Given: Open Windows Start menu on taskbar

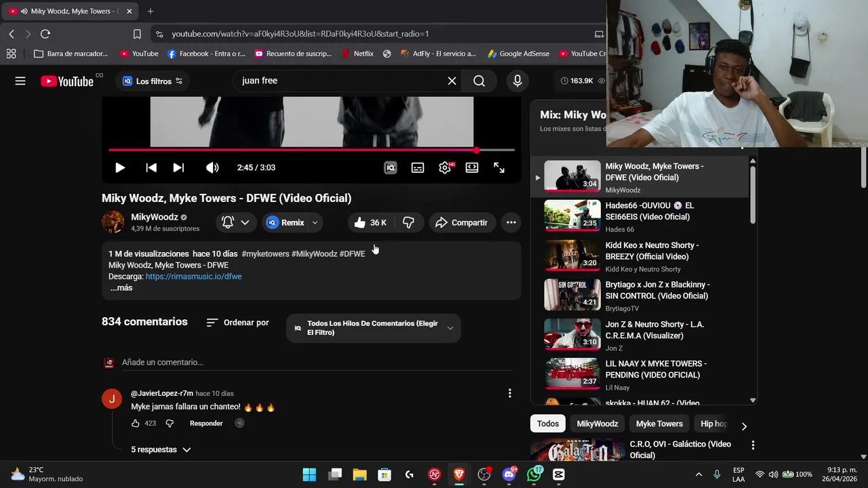Looking at the screenshot, I should [309, 474].
